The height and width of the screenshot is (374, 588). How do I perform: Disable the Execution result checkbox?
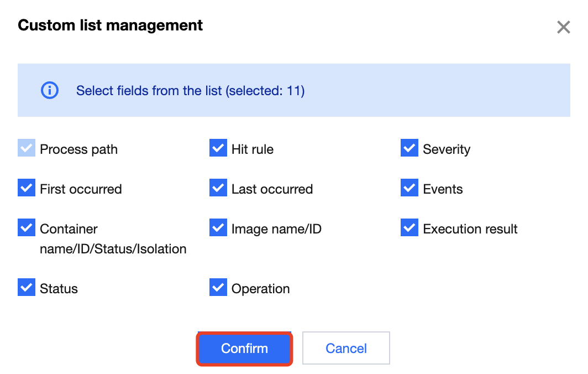coord(410,228)
